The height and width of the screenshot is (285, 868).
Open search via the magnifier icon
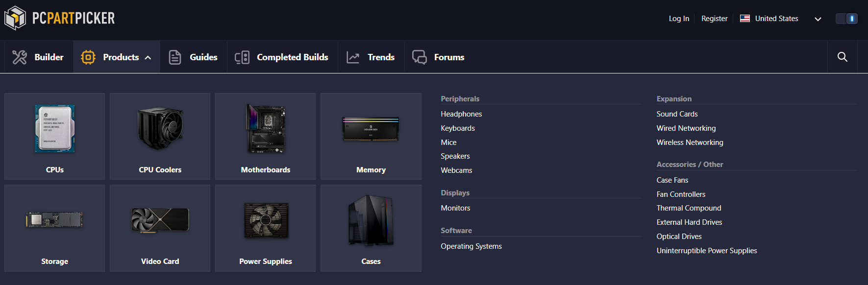[x=843, y=57]
